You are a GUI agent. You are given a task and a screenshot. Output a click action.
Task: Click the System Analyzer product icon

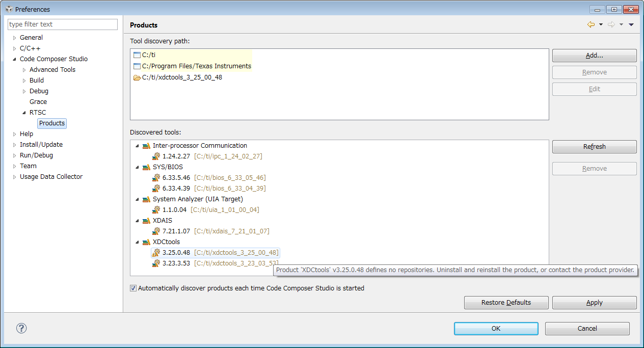[147, 199]
